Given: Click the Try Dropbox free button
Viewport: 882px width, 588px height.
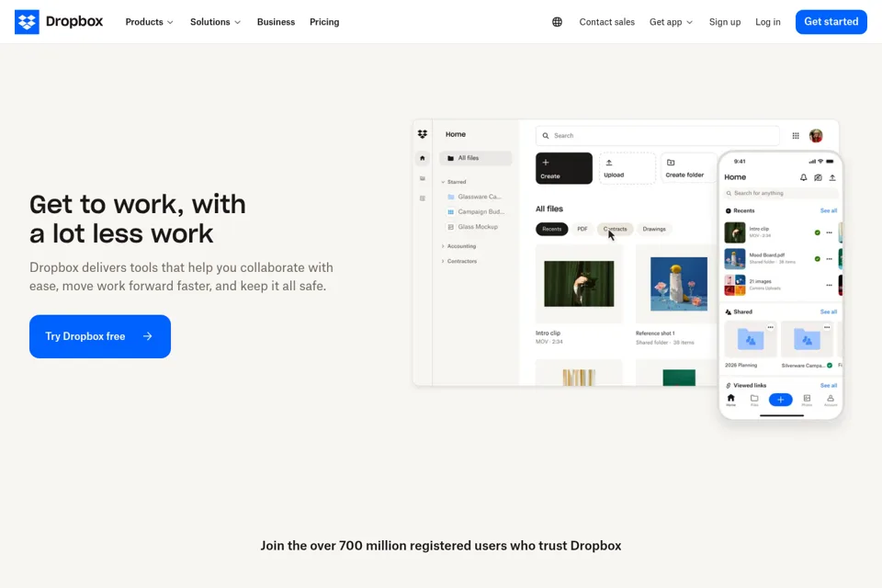Looking at the screenshot, I should (x=100, y=336).
